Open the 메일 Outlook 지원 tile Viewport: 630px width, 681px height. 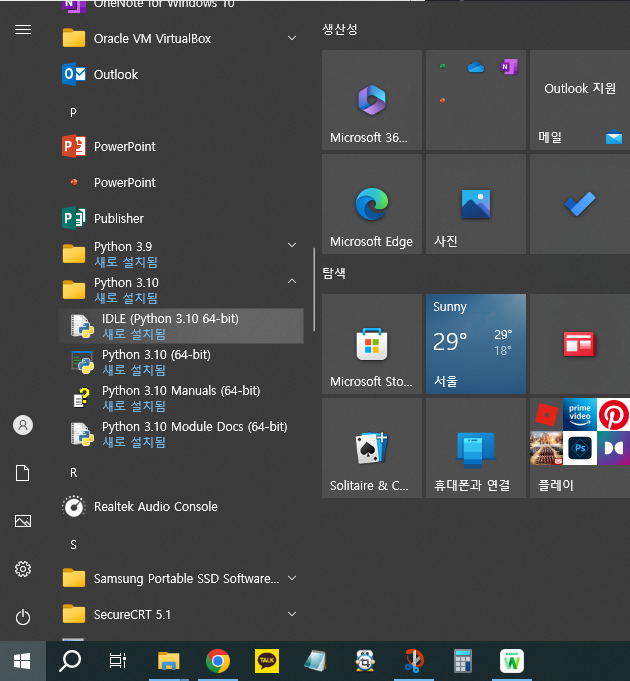[580, 100]
